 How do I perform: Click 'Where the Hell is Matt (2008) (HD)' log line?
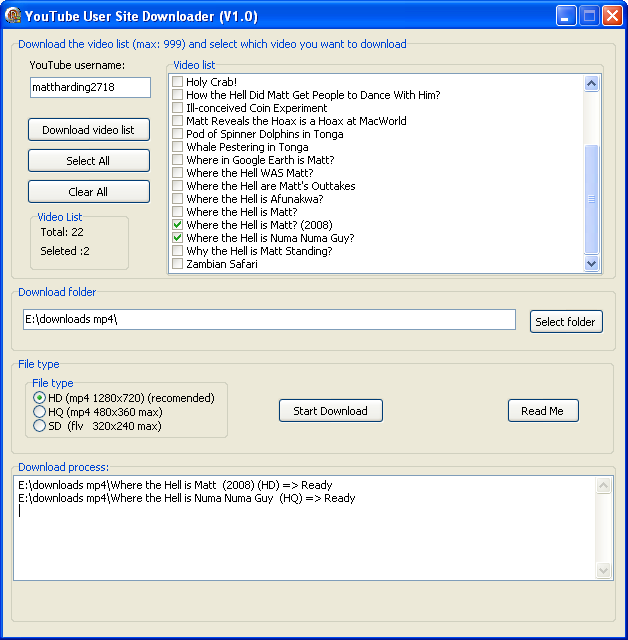click(175, 485)
